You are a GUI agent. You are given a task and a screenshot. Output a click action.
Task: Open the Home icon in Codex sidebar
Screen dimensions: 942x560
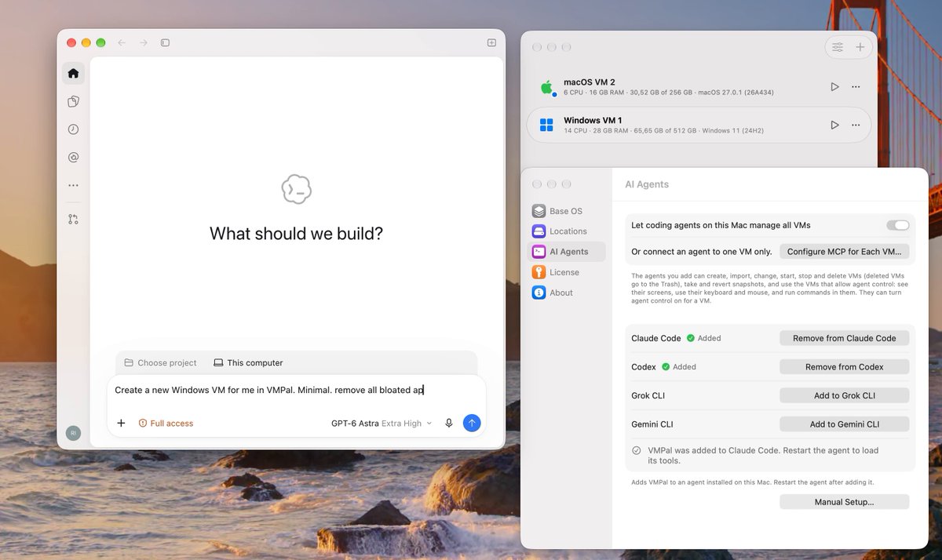click(x=73, y=74)
